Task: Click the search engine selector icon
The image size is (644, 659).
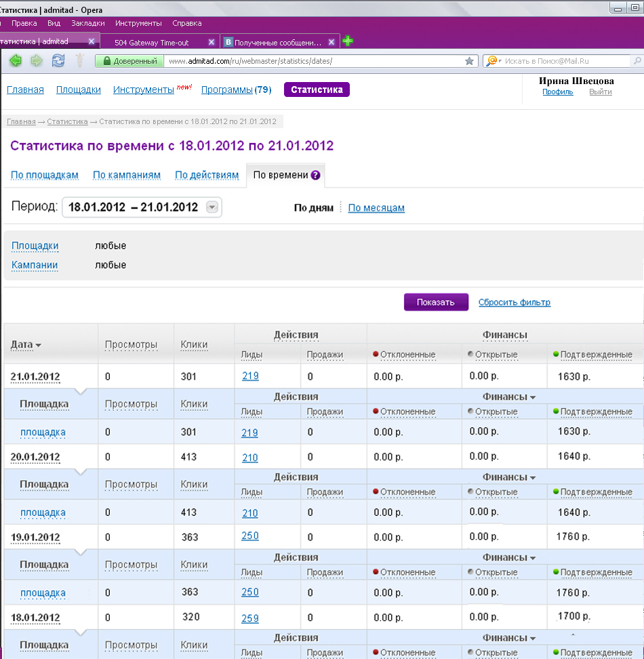Action: (494, 61)
